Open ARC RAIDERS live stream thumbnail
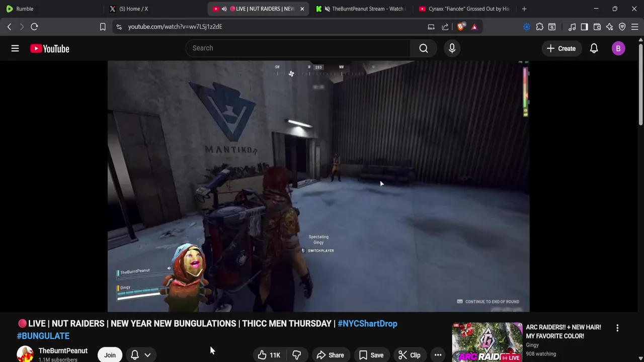This screenshot has height=362, width=644. [x=487, y=342]
